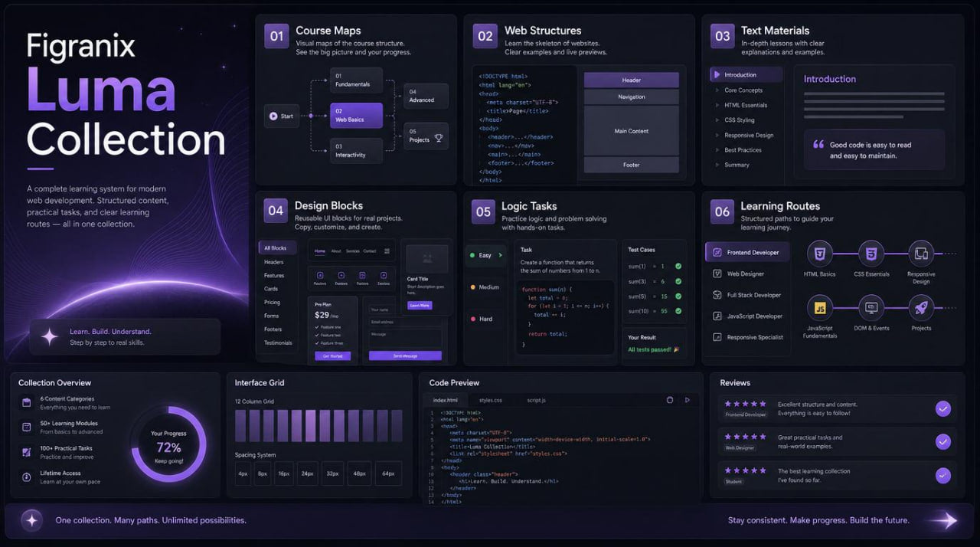The image size is (980, 547).
Task: Click the card image placeholder thumbnail
Action: coord(426,258)
